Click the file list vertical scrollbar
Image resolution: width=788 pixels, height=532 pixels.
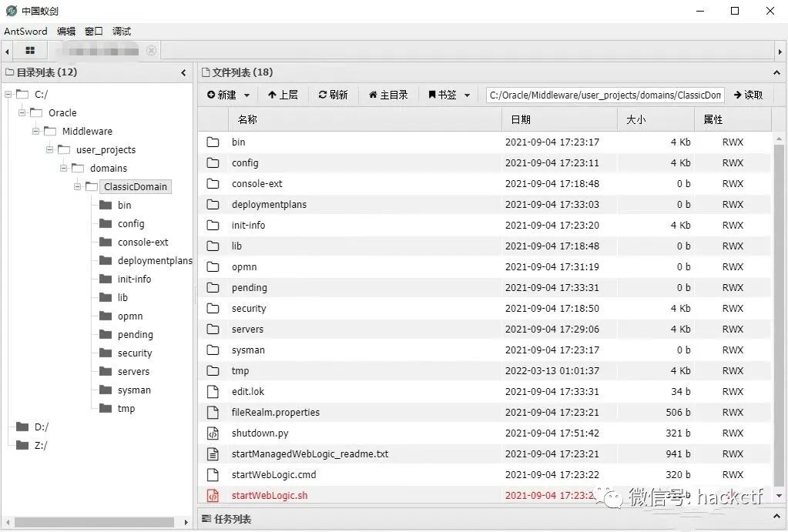(x=779, y=314)
